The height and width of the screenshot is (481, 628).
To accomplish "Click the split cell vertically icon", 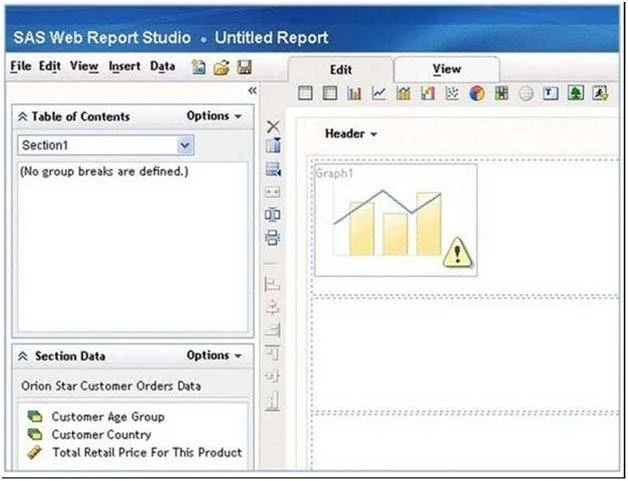I will (x=273, y=237).
